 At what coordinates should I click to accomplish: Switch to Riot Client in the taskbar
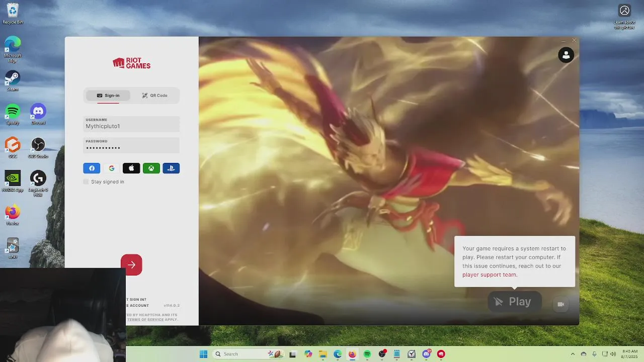point(441,354)
